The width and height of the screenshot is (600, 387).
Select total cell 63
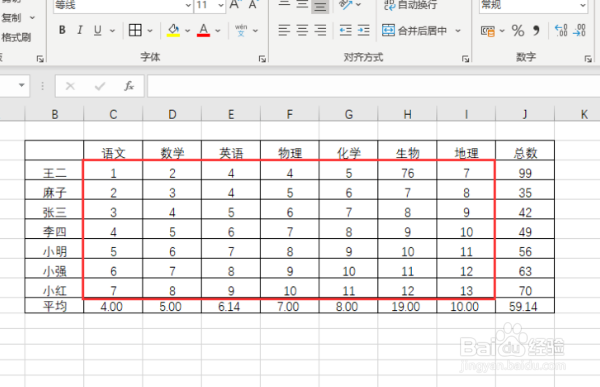click(x=525, y=269)
